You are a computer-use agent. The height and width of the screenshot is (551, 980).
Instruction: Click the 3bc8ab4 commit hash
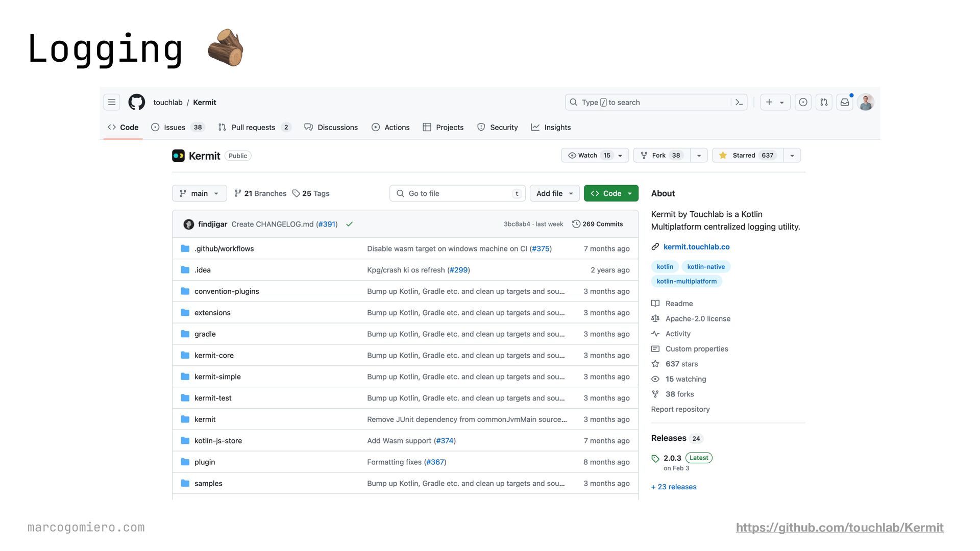click(x=517, y=224)
